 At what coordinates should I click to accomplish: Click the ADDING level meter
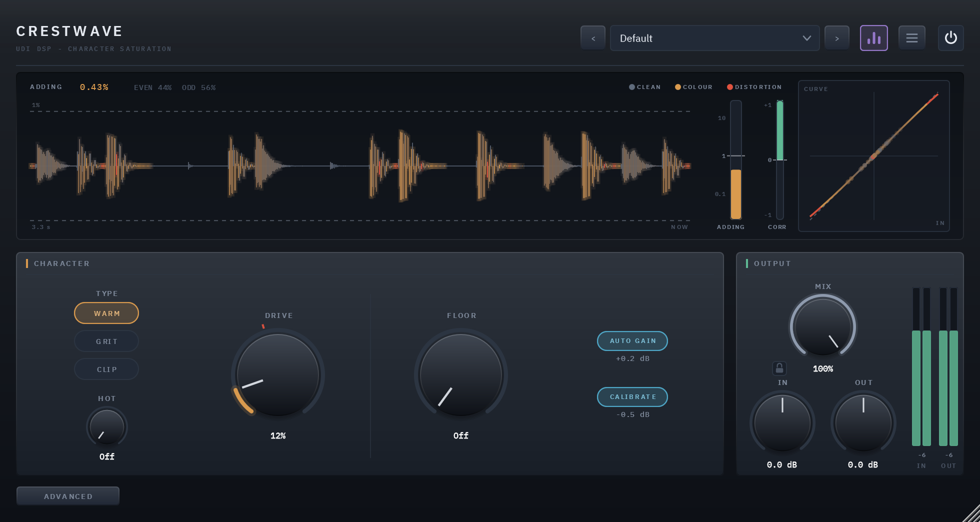pyautogui.click(x=736, y=160)
